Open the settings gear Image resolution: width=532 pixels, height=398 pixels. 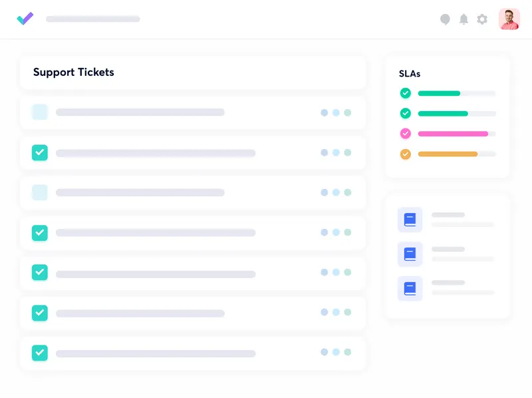[x=482, y=19]
